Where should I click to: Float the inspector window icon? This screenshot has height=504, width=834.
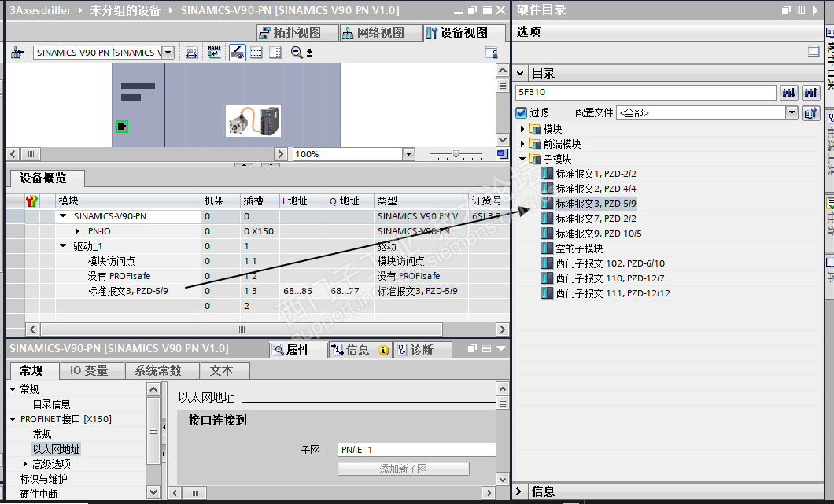coord(472,348)
